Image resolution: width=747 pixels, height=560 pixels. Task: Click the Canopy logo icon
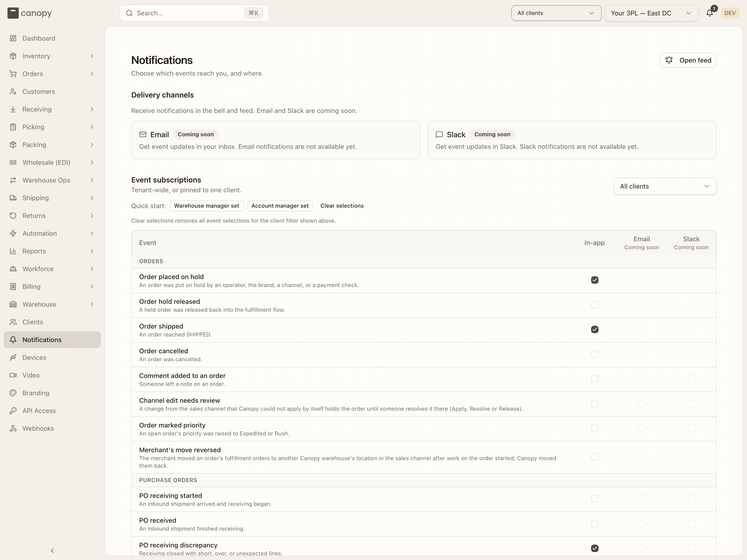13,13
